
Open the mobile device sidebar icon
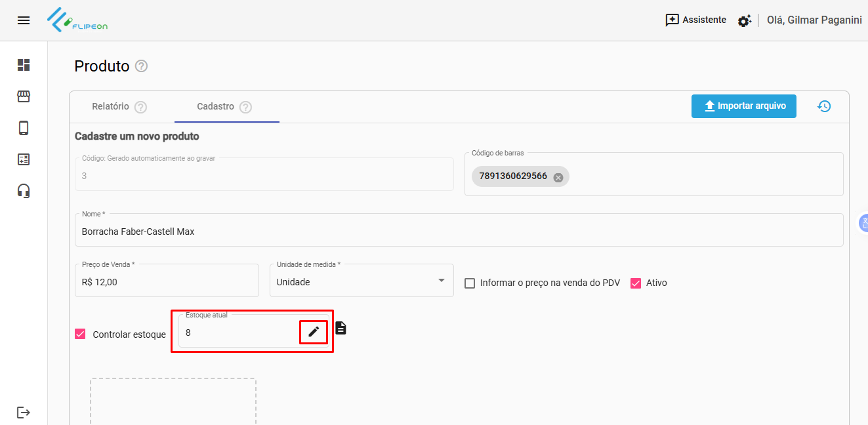(x=24, y=128)
